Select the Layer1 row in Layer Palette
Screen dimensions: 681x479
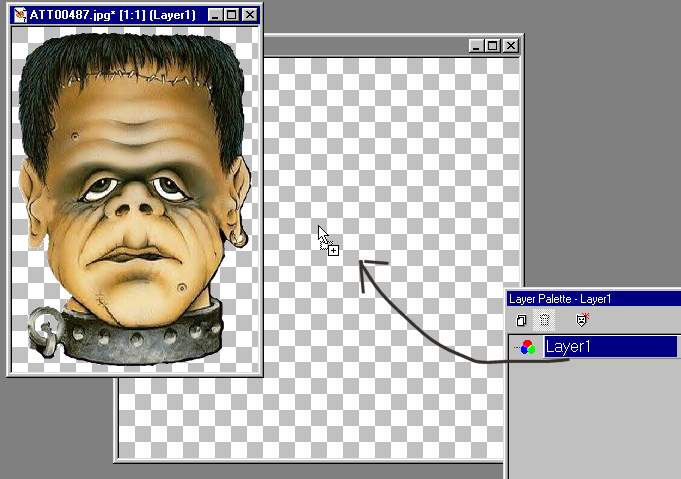pyautogui.click(x=610, y=347)
